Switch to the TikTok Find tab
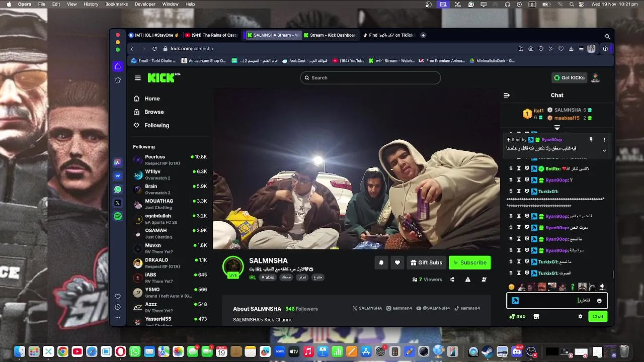 388,35
